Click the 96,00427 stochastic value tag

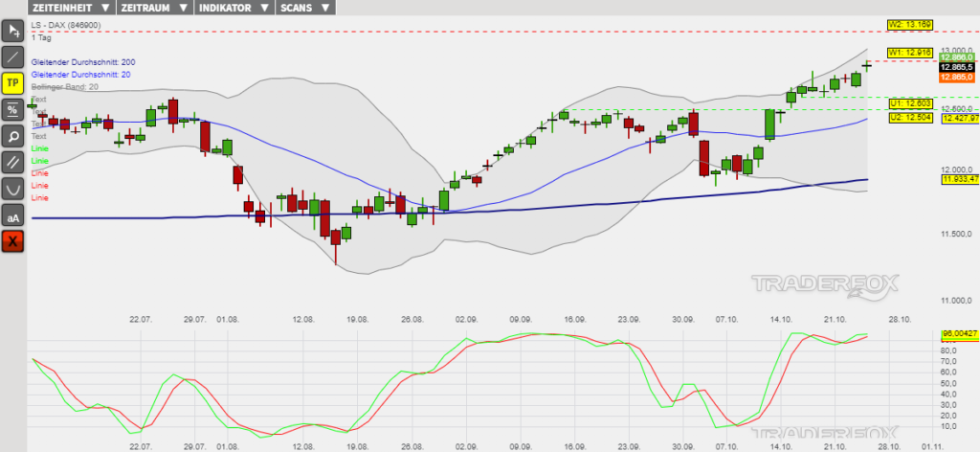tap(959, 334)
